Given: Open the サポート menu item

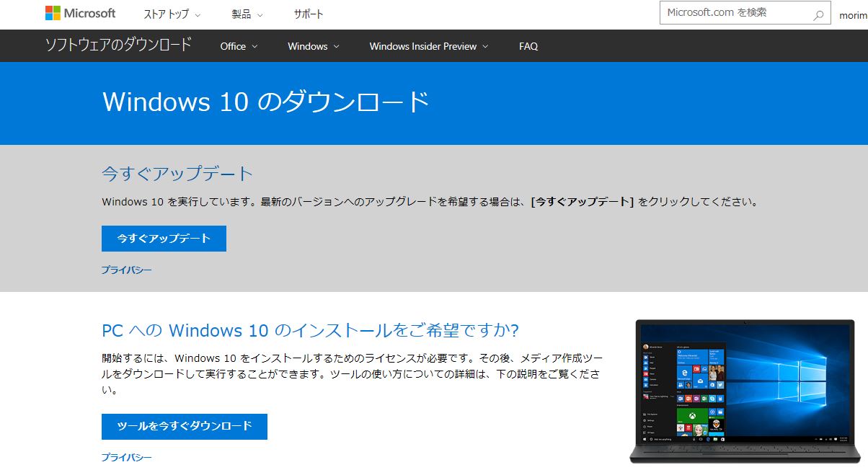Looking at the screenshot, I should pyautogui.click(x=309, y=14).
